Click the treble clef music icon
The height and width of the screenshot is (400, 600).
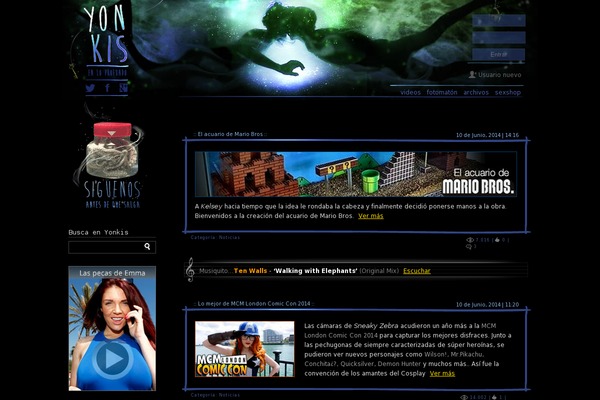pos(190,270)
